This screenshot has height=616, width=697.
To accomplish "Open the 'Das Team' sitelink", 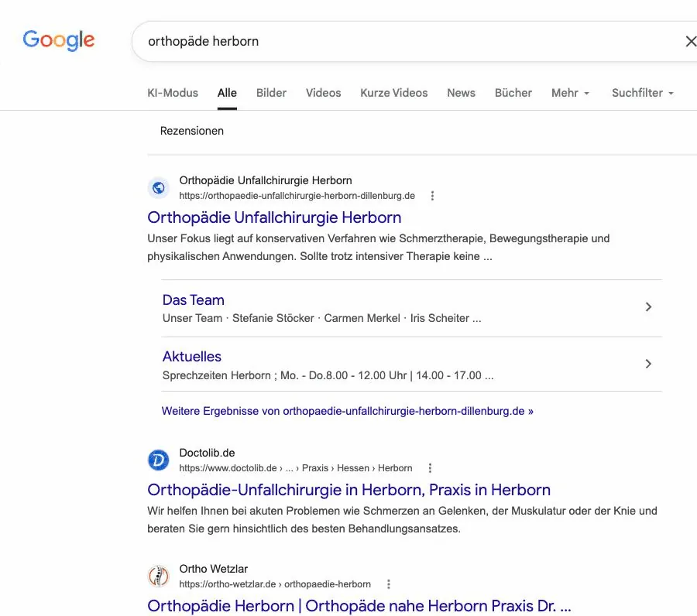I will [194, 300].
